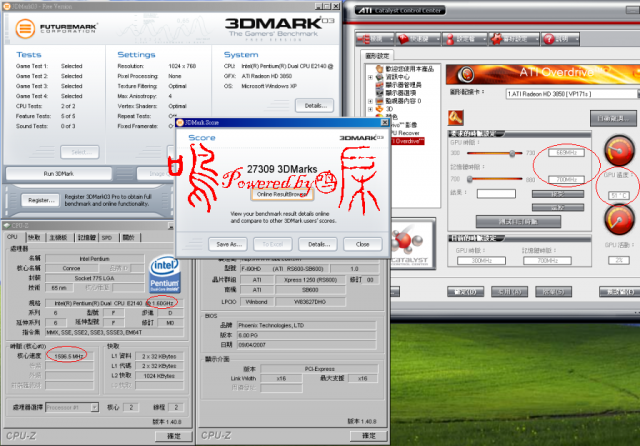640x446 pixels.
Task: Click the wide button right of Overdrive key
Action: tap(613, 119)
